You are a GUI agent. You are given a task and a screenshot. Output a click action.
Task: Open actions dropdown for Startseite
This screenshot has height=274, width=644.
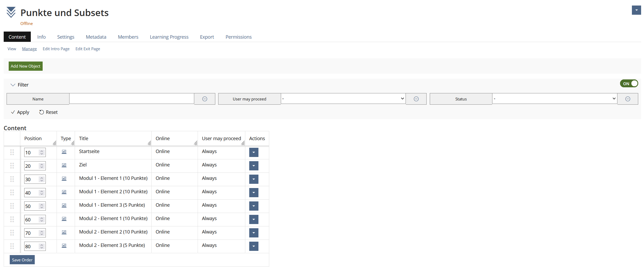pyautogui.click(x=254, y=152)
